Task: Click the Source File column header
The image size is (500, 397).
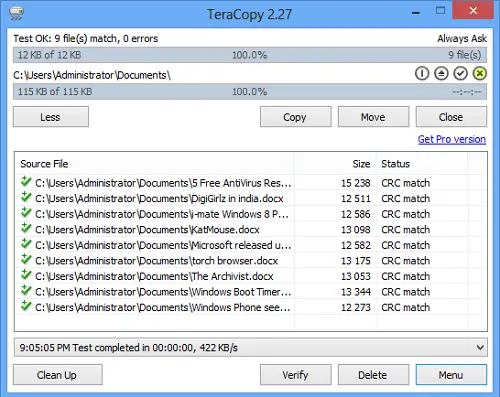Action: pyautogui.click(x=154, y=164)
